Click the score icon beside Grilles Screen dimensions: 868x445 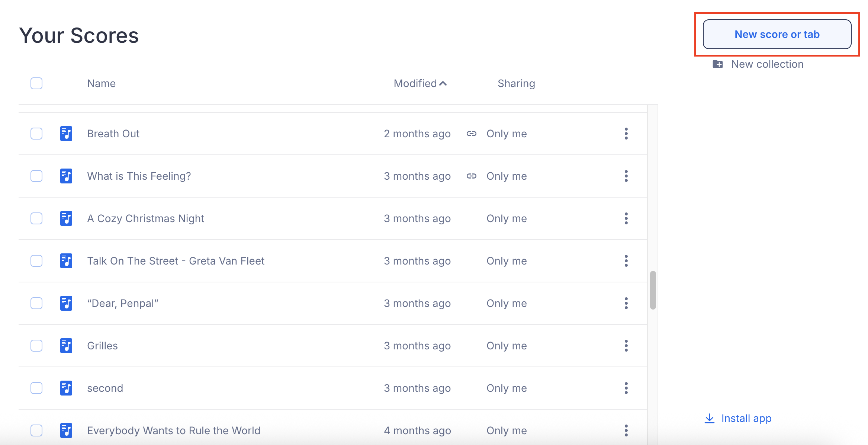pyautogui.click(x=66, y=346)
